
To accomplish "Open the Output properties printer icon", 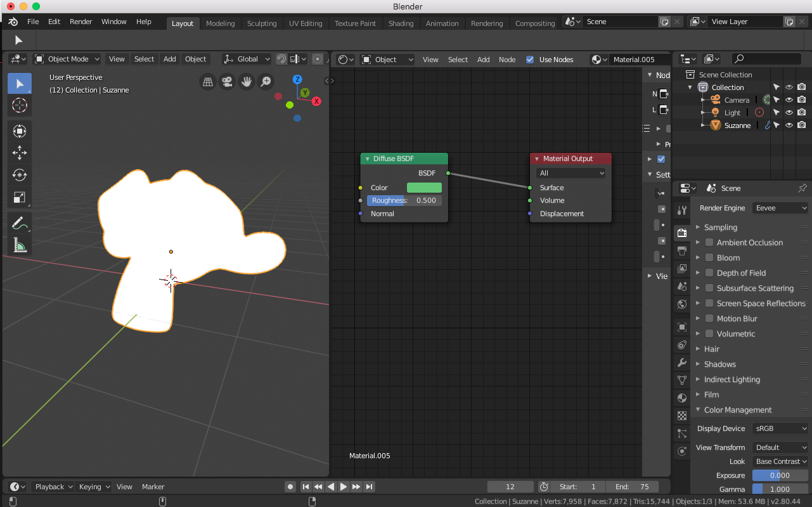I will pyautogui.click(x=681, y=250).
